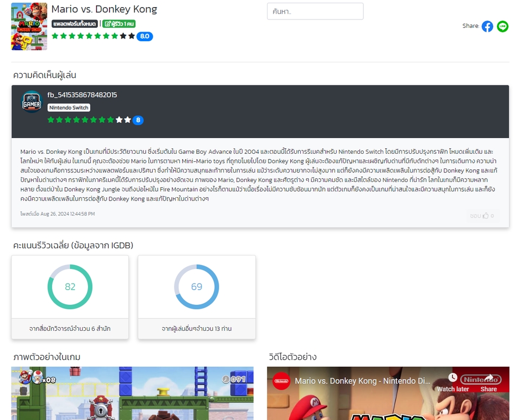Click the Nintendo channel logo in video

pyautogui.click(x=281, y=381)
